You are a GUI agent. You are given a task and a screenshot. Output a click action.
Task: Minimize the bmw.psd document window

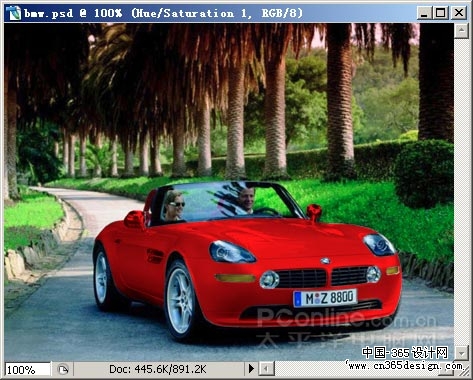(424, 13)
